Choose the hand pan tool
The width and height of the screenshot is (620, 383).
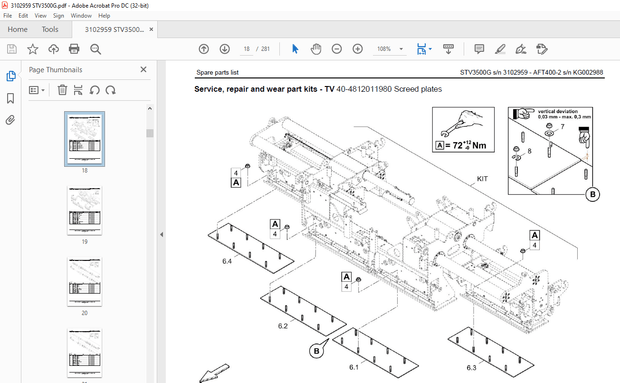[316, 49]
